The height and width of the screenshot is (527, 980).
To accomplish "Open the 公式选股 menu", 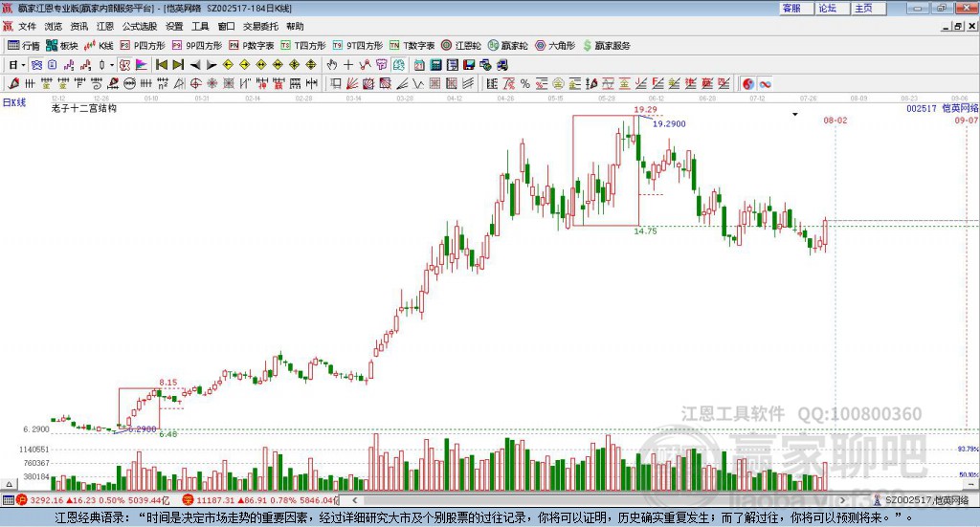I will click(x=140, y=26).
